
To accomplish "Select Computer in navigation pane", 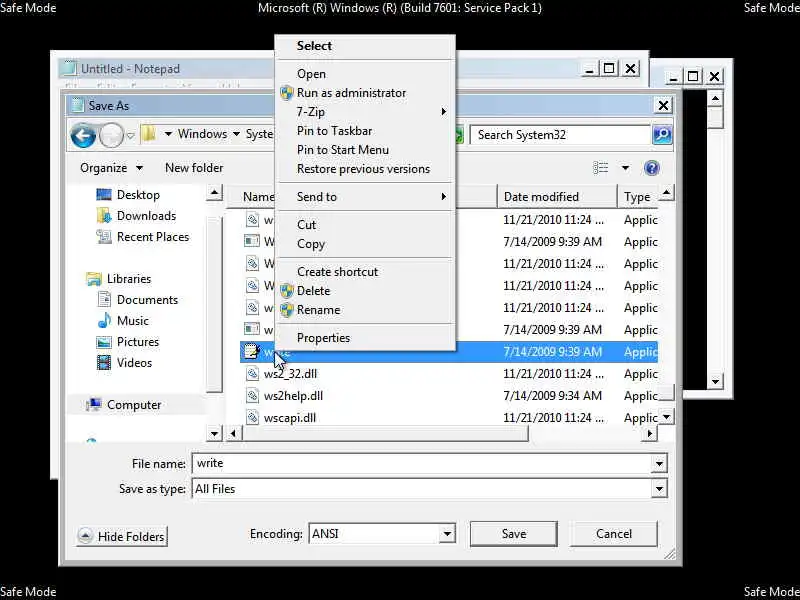I will click(x=134, y=405).
